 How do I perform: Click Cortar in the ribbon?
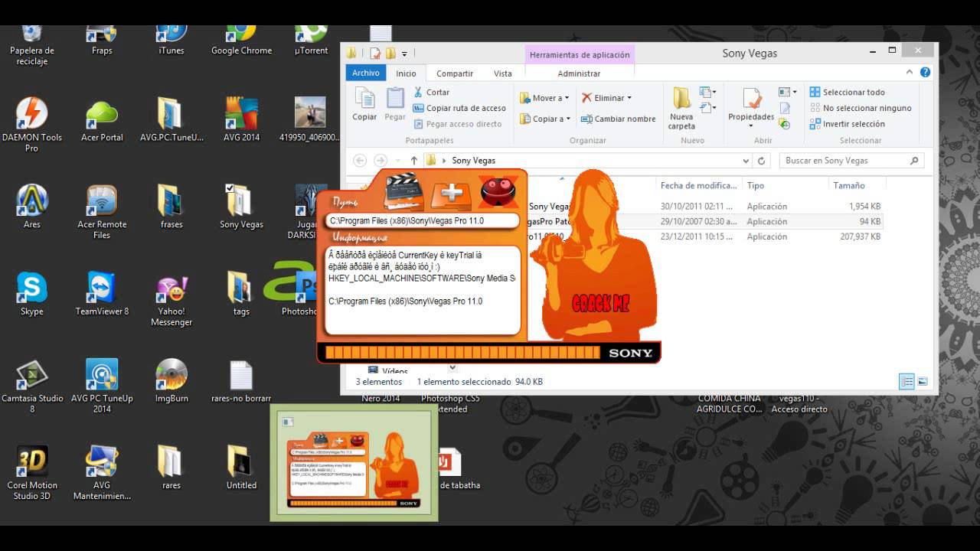pos(432,92)
